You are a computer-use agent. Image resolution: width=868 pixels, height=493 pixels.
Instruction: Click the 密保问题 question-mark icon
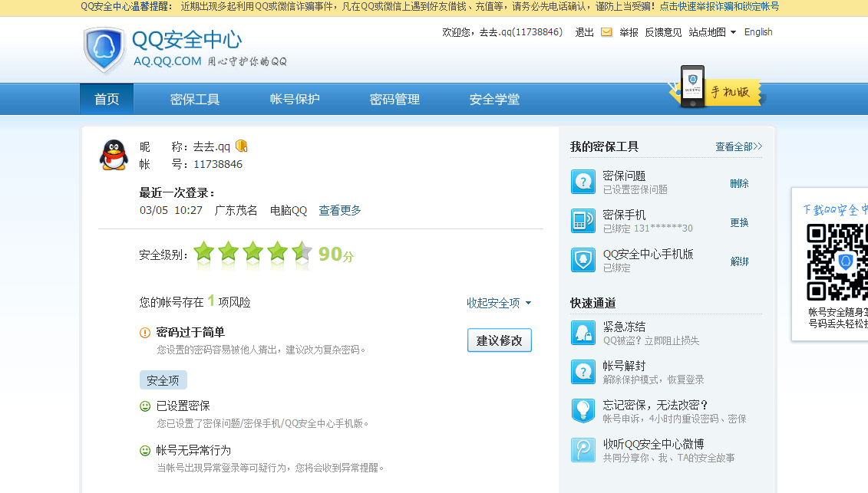pyautogui.click(x=583, y=182)
